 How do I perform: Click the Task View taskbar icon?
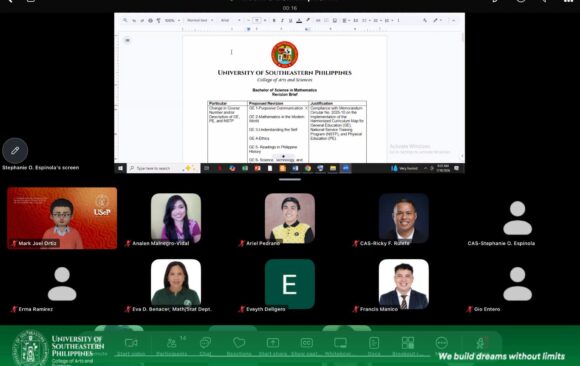pyautogui.click(x=207, y=168)
